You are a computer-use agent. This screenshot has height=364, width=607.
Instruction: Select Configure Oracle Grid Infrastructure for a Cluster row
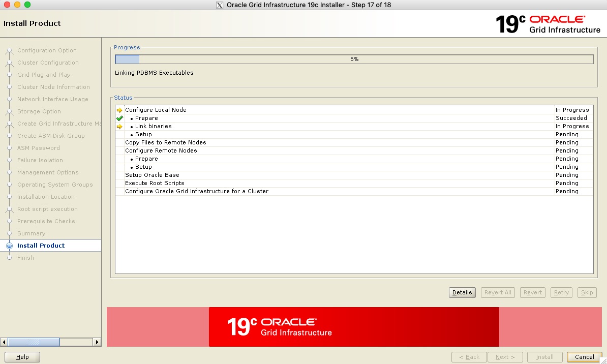[354, 191]
